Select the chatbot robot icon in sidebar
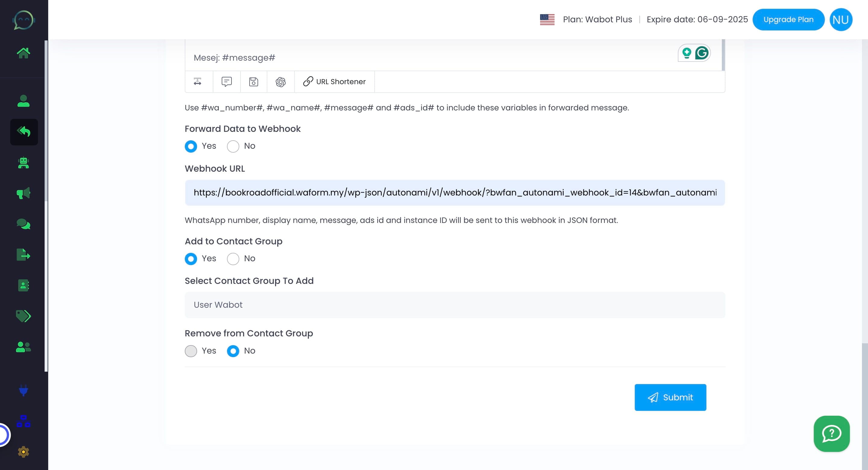This screenshot has height=470, width=868. [x=23, y=163]
